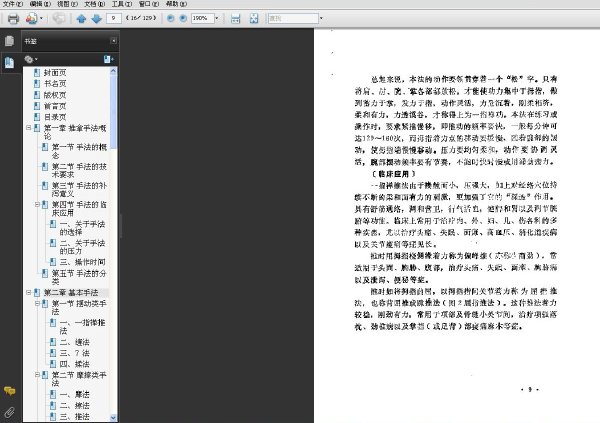Open bookmark 四、揉法

click(75, 364)
